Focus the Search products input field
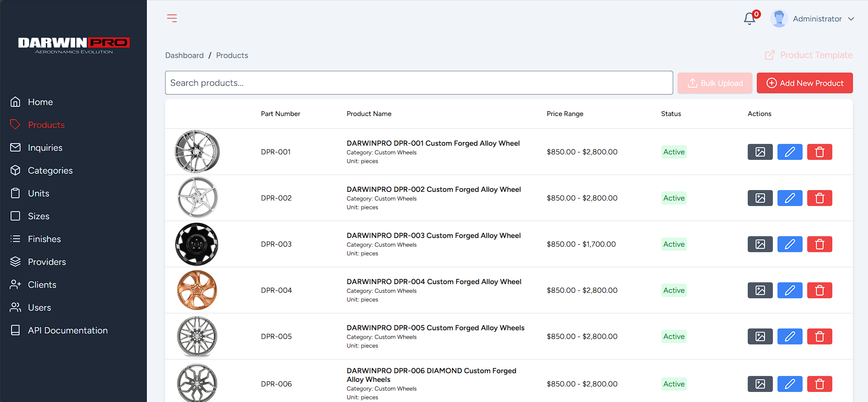 click(x=418, y=83)
